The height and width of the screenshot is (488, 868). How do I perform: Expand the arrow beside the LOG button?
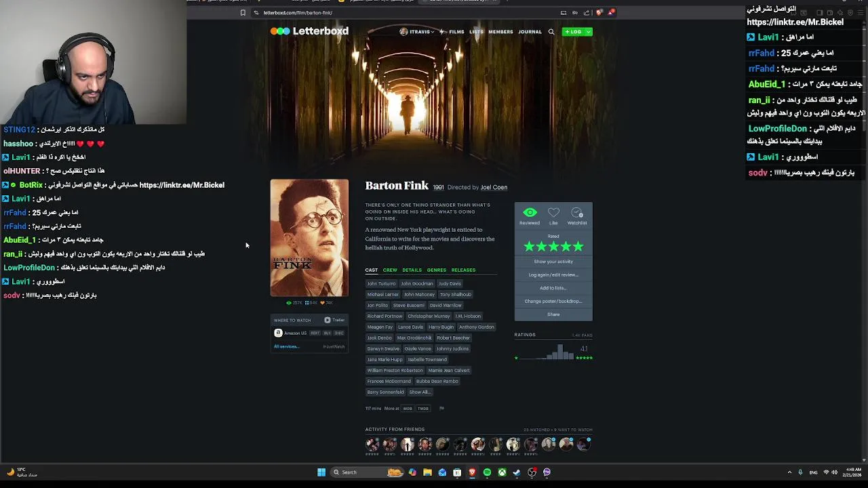click(x=588, y=32)
